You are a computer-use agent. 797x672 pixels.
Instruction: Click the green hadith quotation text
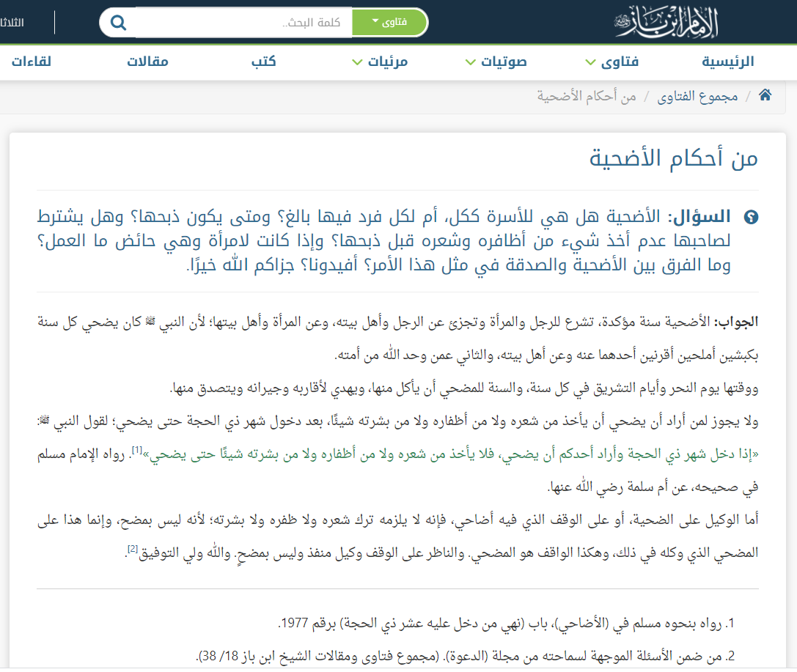pyautogui.click(x=451, y=454)
